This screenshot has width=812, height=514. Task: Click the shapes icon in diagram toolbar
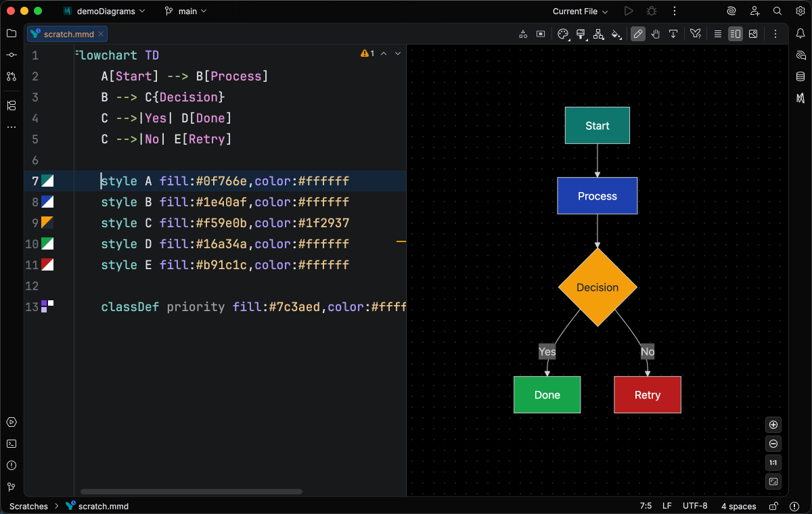[523, 34]
